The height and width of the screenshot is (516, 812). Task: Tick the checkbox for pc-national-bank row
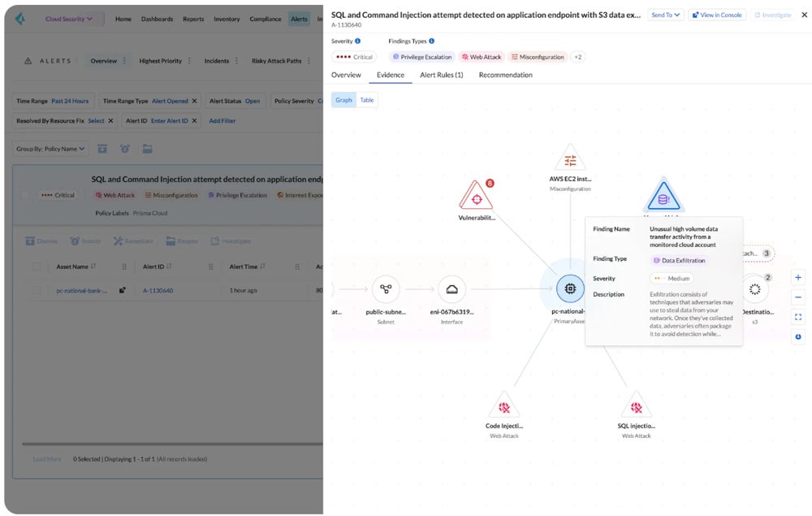[x=37, y=290]
